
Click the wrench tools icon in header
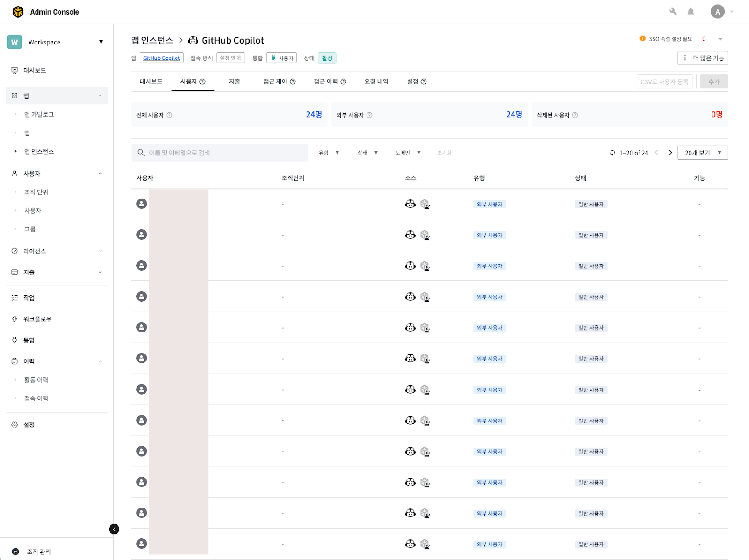(673, 12)
